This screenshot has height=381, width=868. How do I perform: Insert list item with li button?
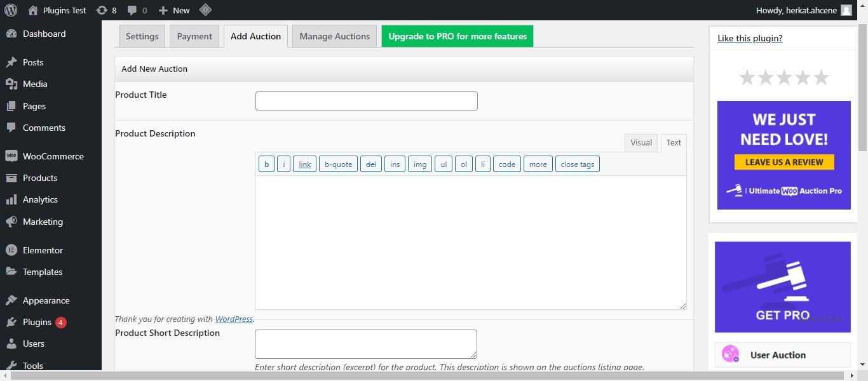(x=483, y=164)
